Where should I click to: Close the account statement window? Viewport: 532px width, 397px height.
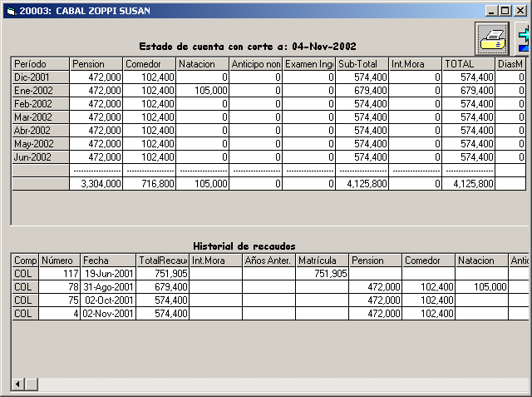tap(520, 10)
